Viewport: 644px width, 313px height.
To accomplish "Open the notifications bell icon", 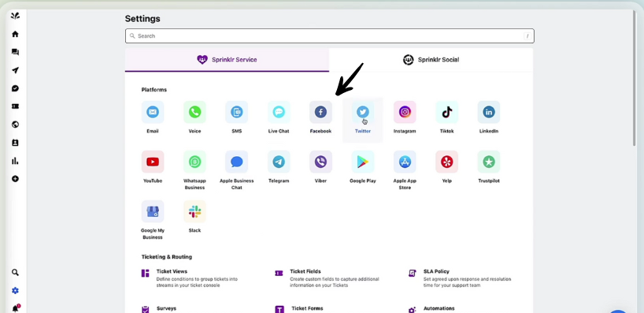I will click(x=16, y=308).
